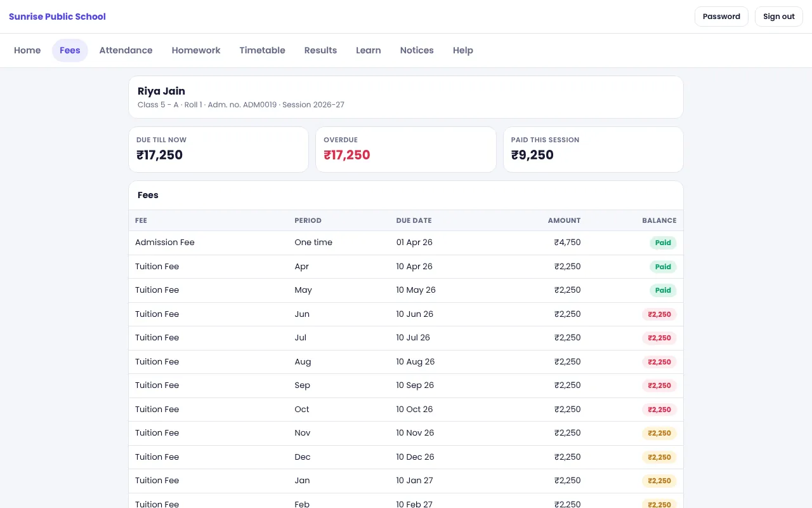The width and height of the screenshot is (812, 508).
Task: Select the student name Riya Jain
Action: 161,91
